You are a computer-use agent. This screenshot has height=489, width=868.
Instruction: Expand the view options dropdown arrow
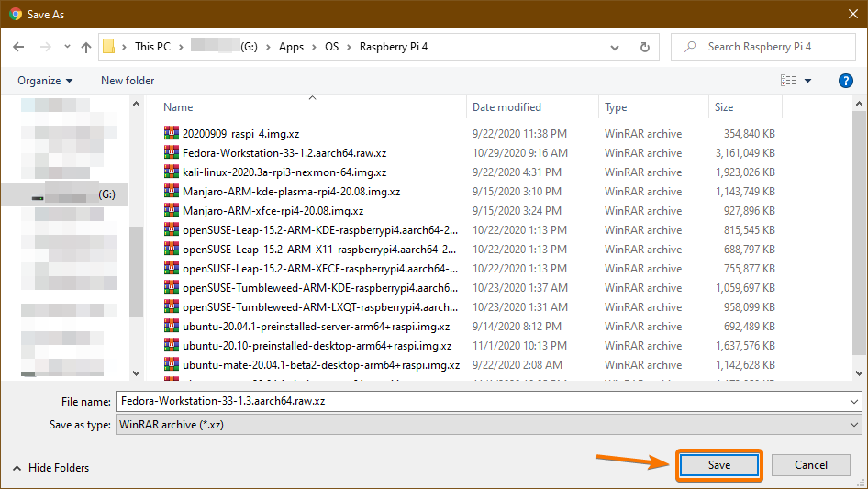[x=807, y=81]
